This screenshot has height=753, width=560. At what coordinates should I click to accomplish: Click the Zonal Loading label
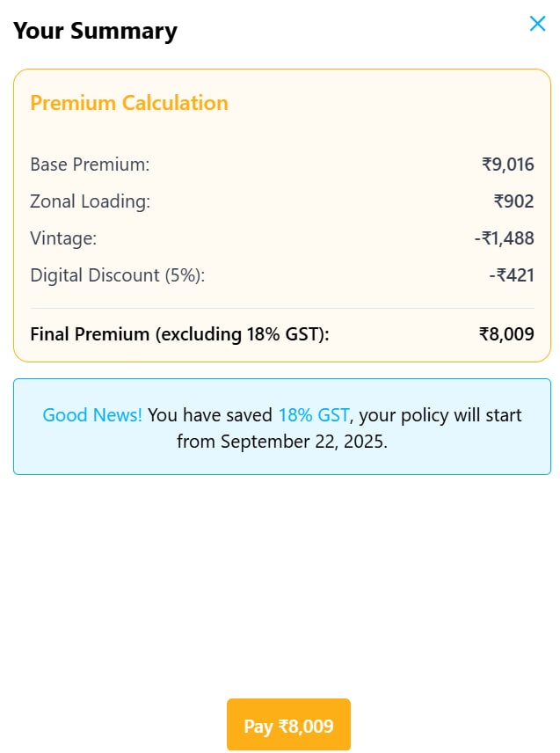tap(91, 201)
